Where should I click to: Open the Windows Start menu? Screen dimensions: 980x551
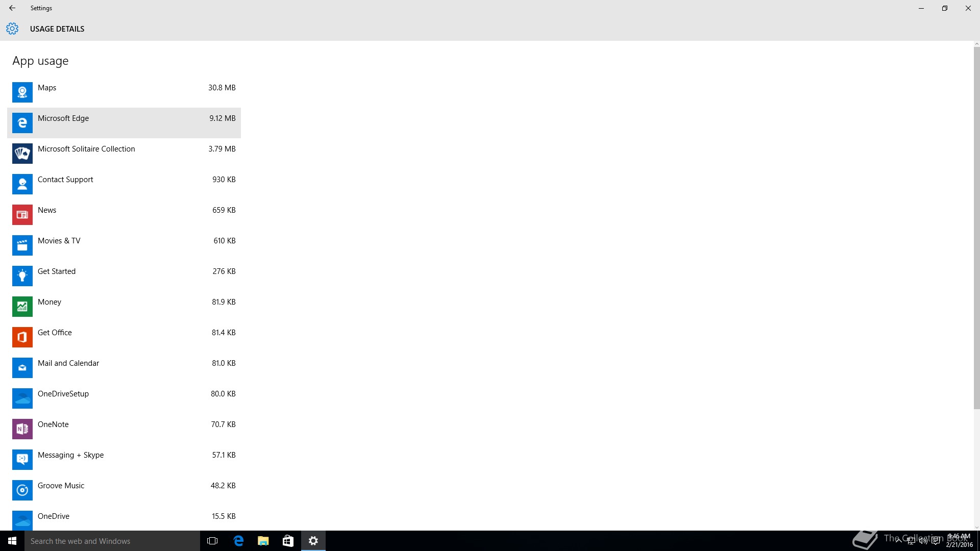12,541
